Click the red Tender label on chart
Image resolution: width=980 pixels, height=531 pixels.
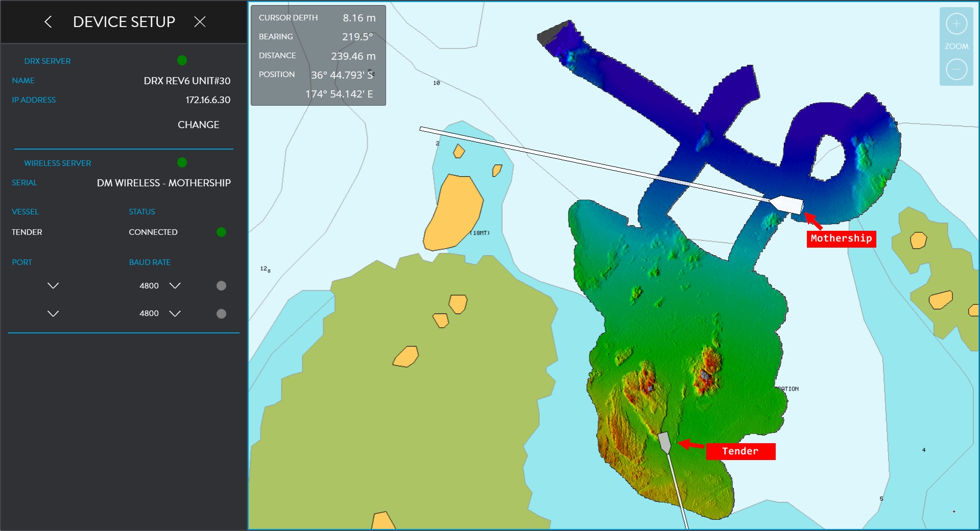(740, 451)
